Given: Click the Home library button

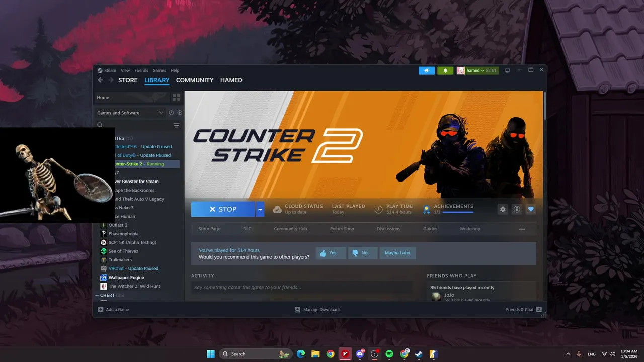Looking at the screenshot, I should point(132,97).
